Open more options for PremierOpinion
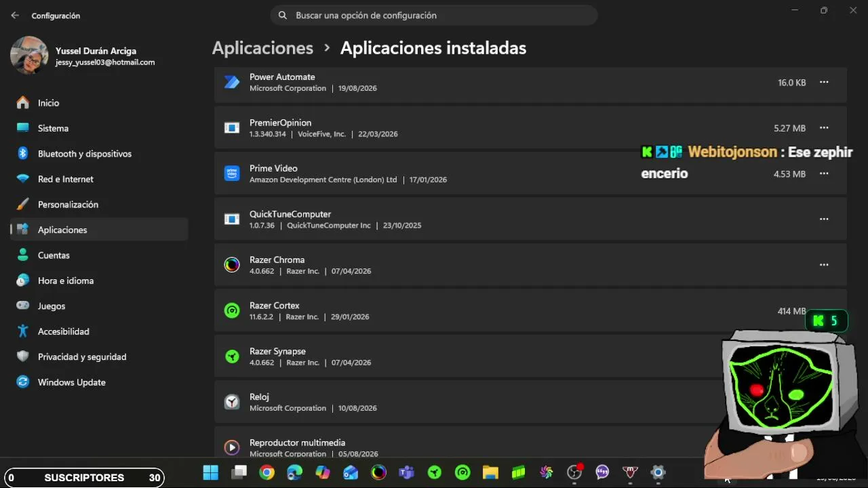The image size is (868, 488). point(824,127)
